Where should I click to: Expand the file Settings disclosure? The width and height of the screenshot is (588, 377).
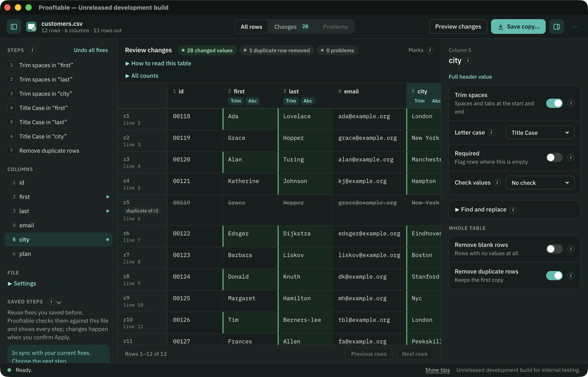[22, 284]
